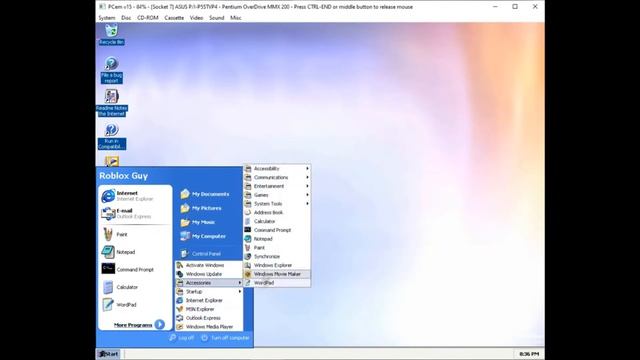The width and height of the screenshot is (640, 360).
Task: Launch Internet Explorer from pinned Internet item
Action: point(135,196)
